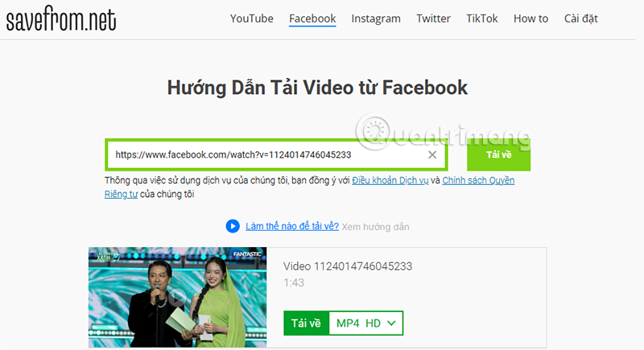
Task: Open the YouTube tab in navigation
Action: click(251, 19)
